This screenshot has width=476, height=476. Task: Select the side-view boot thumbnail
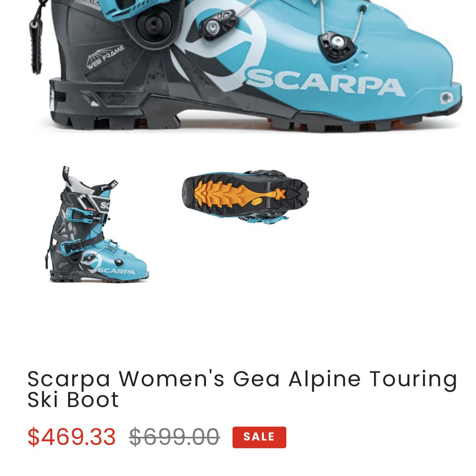(x=97, y=224)
